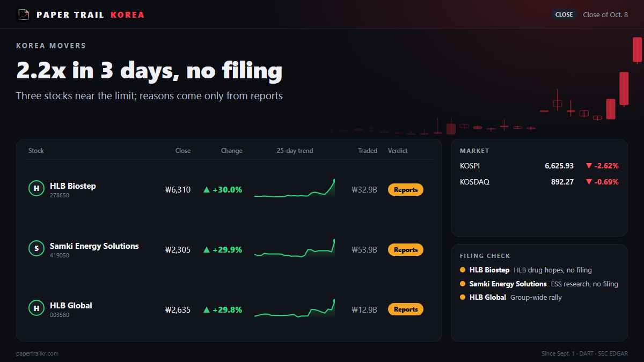The width and height of the screenshot is (644, 362).
Task: Open the Reports verdict for HLB Biostep
Action: 406,189
